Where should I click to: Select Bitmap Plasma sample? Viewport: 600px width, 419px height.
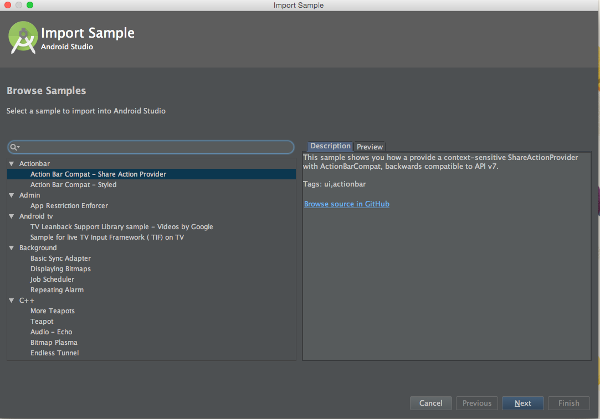[x=54, y=343]
